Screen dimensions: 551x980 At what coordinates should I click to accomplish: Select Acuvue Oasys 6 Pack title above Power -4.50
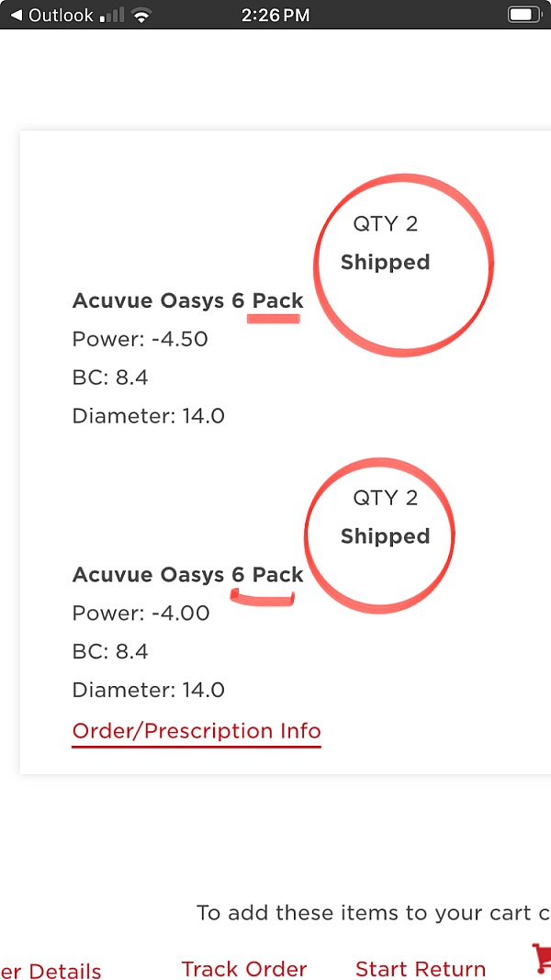click(188, 300)
